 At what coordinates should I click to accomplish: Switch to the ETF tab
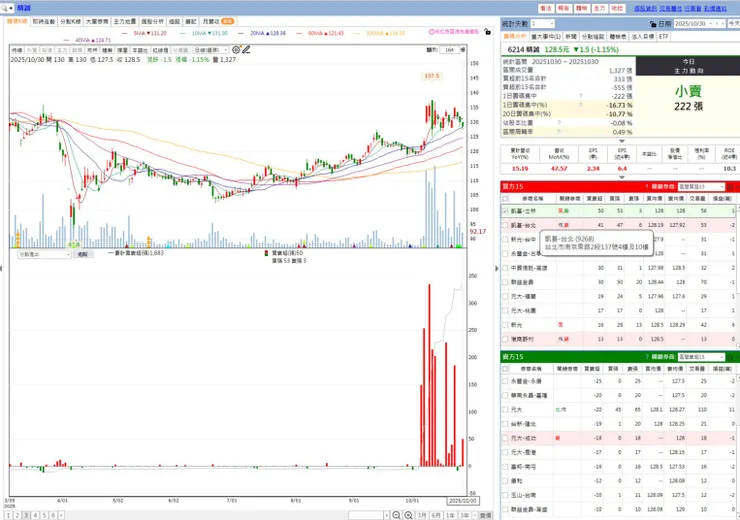pyautogui.click(x=664, y=36)
